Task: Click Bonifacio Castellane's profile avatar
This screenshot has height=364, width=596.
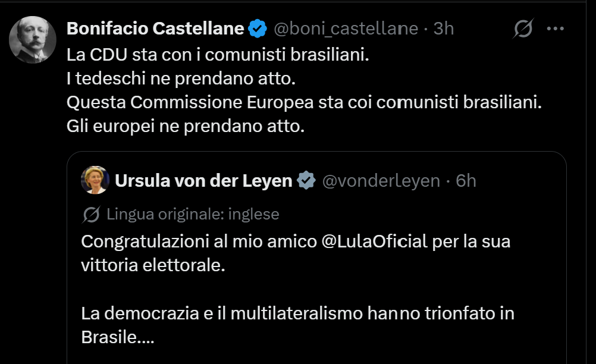Action: 33,39
